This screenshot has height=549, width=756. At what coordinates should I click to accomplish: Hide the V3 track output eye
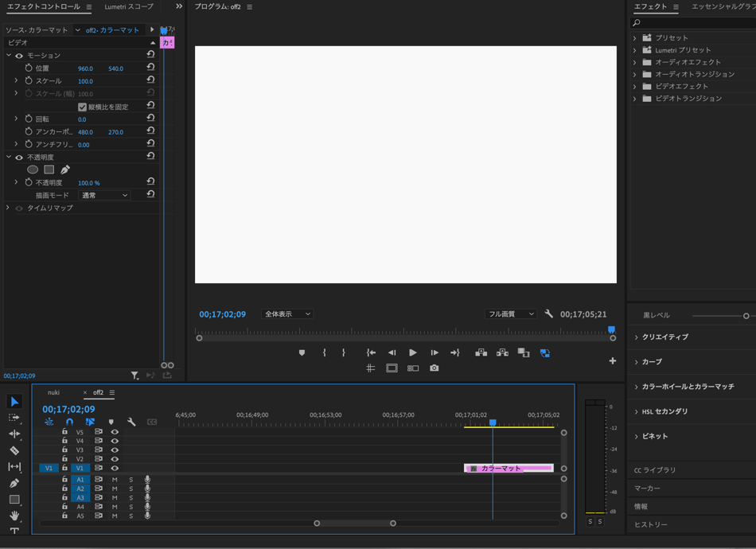(115, 450)
